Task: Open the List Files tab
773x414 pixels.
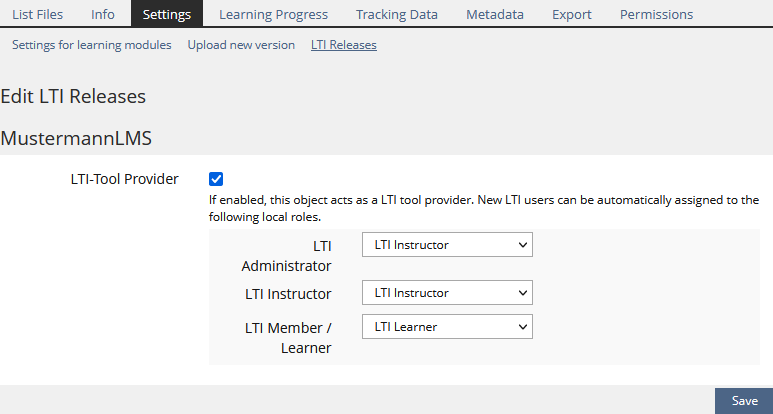Action: coord(37,14)
